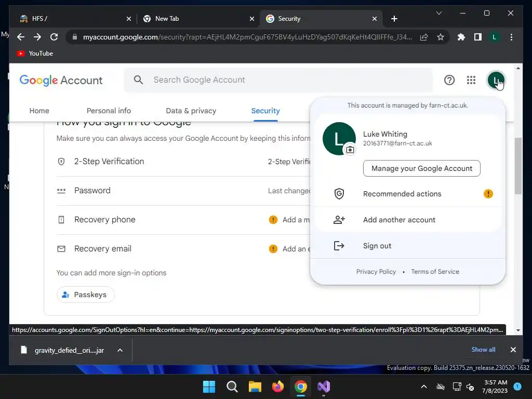Toggle the Chrome side panel
Image resolution: width=532 pixels, height=399 pixels.
coord(478,37)
